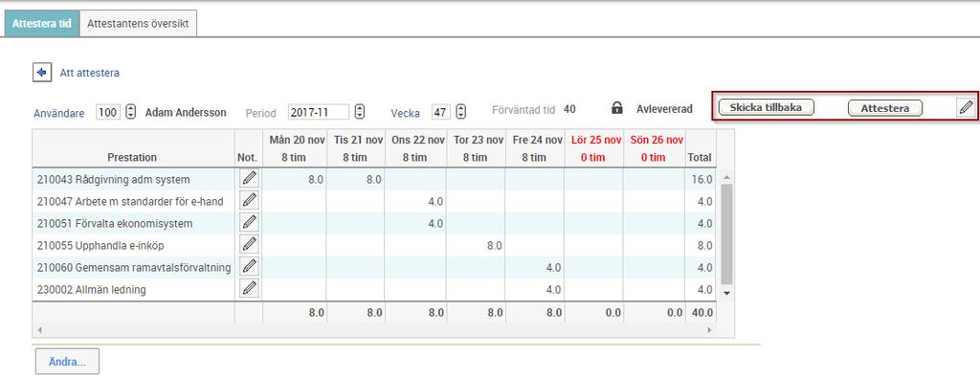Click Monday 8.0 cell for Rådgivning adm system

295,179
